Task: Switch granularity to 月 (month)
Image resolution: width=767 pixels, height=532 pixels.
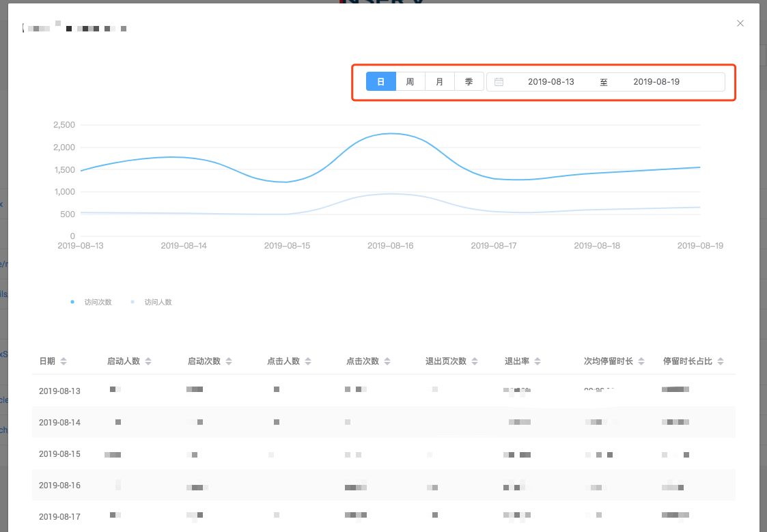Action: click(x=440, y=82)
